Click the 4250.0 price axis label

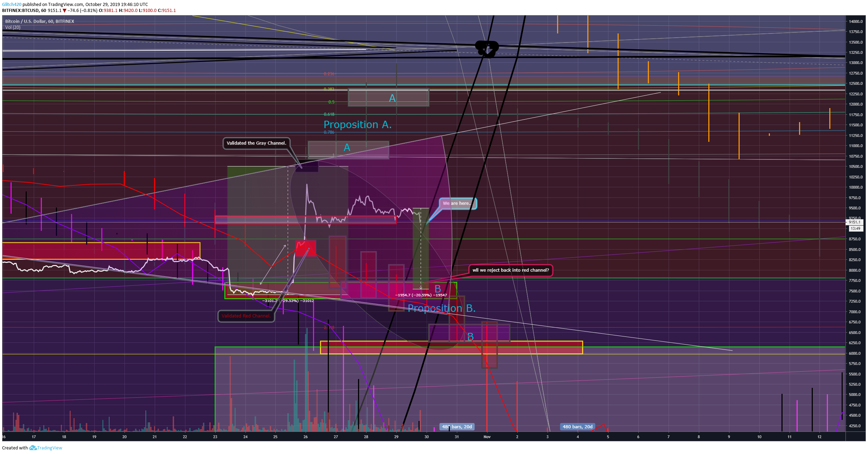tap(855, 426)
